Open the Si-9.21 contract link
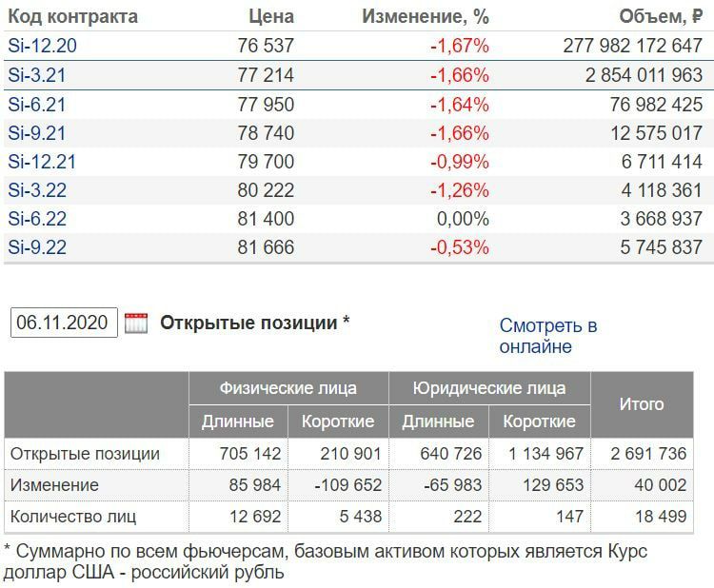The height and width of the screenshot is (588, 714). click(37, 133)
